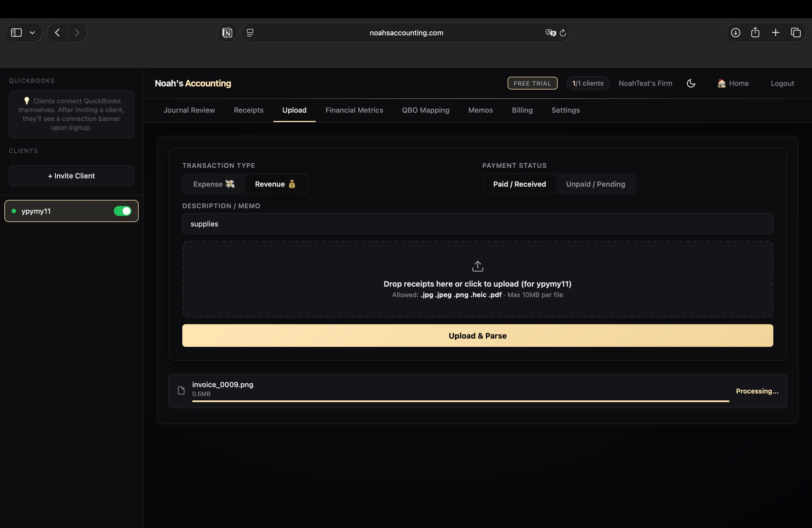Open the Notion extension icon
Screen dimensions: 812x528
pyautogui.click(x=227, y=33)
